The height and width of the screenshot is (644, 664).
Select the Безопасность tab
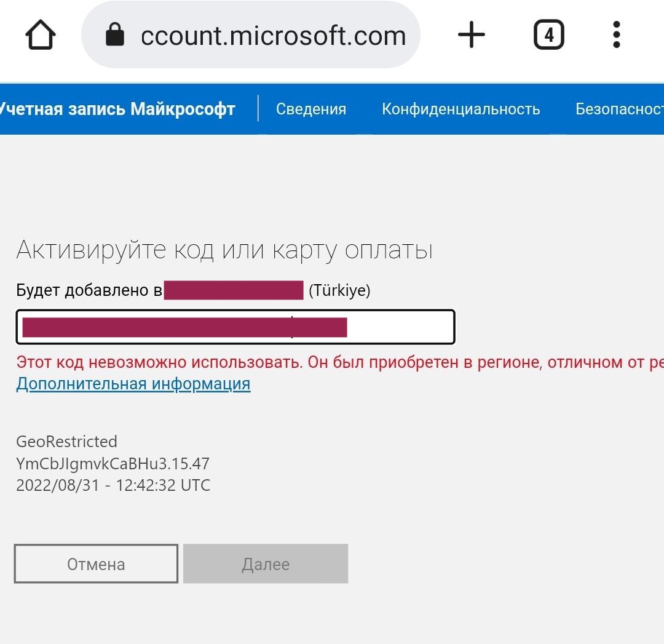pos(619,109)
